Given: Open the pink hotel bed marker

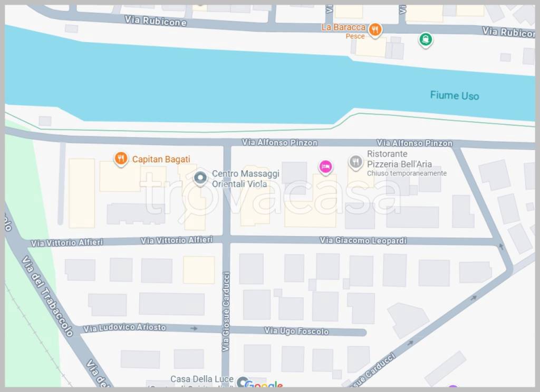Looking at the screenshot, I should (325, 167).
